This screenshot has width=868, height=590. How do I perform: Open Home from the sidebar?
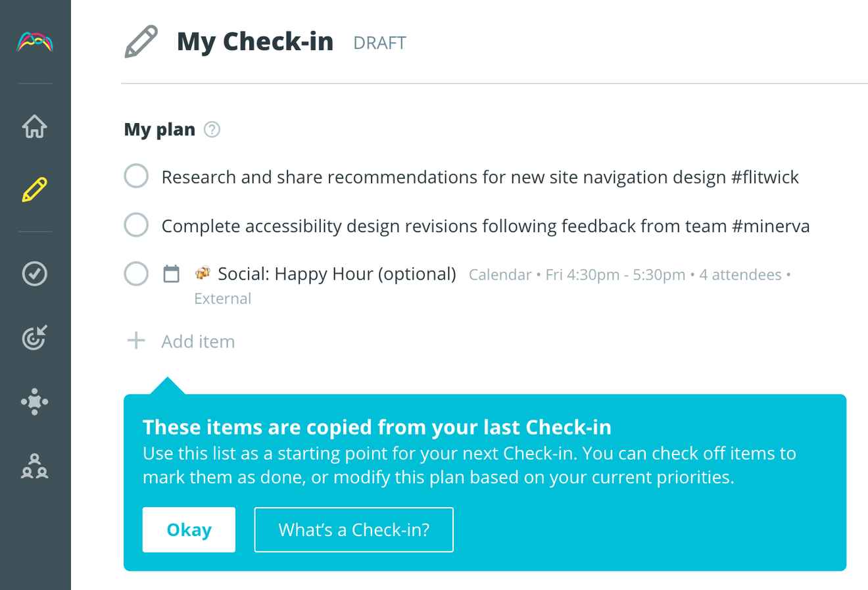tap(35, 126)
